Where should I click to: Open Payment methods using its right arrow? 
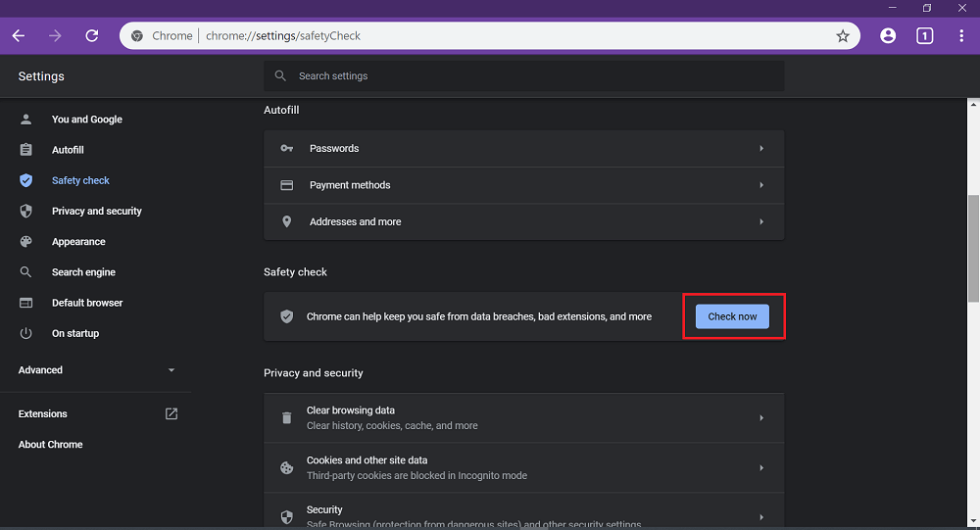point(761,185)
